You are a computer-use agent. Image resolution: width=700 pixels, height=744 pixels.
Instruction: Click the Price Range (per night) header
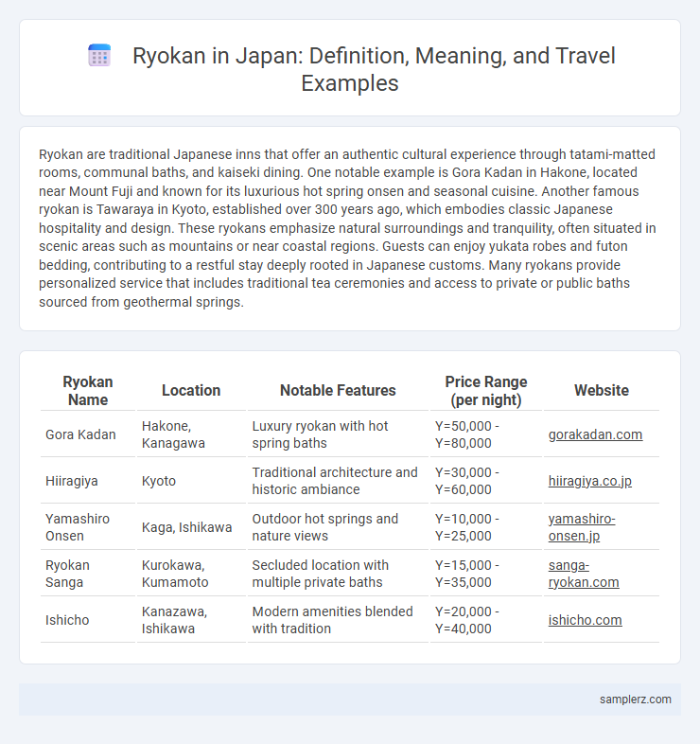(485, 391)
